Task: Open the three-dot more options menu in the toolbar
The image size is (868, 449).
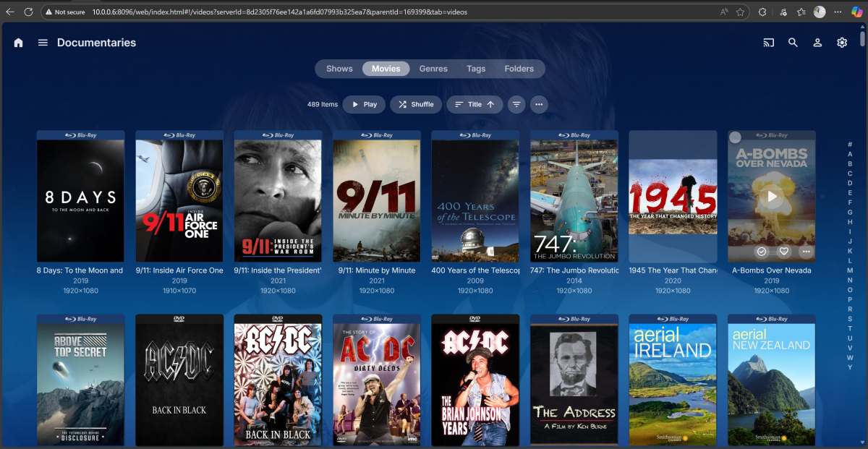Action: point(539,104)
